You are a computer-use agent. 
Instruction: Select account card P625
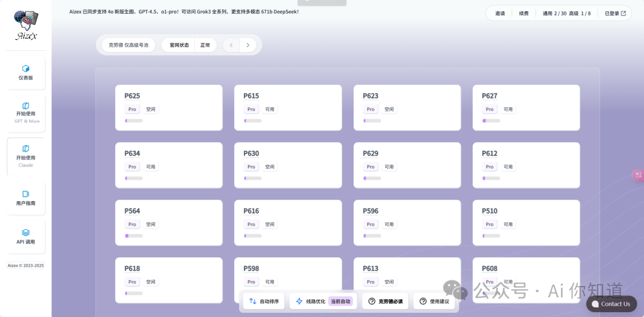169,107
